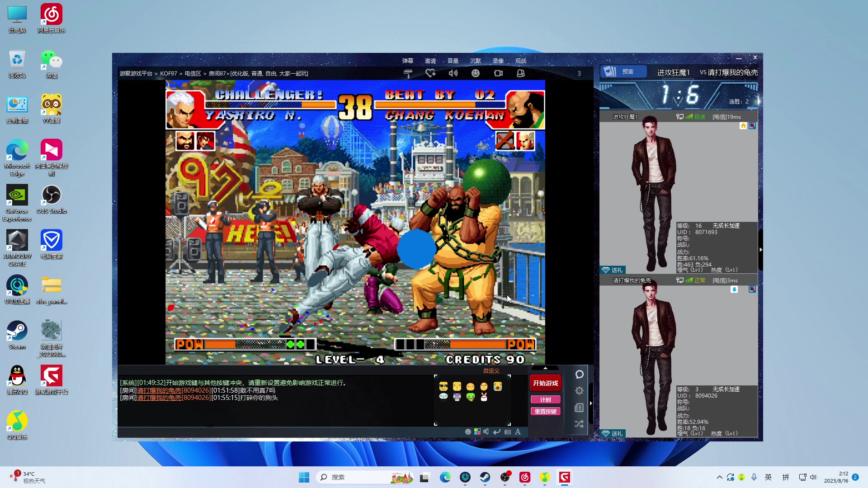Click the list layout icon under chat
The width and height of the screenshot is (868, 488).
(x=508, y=432)
